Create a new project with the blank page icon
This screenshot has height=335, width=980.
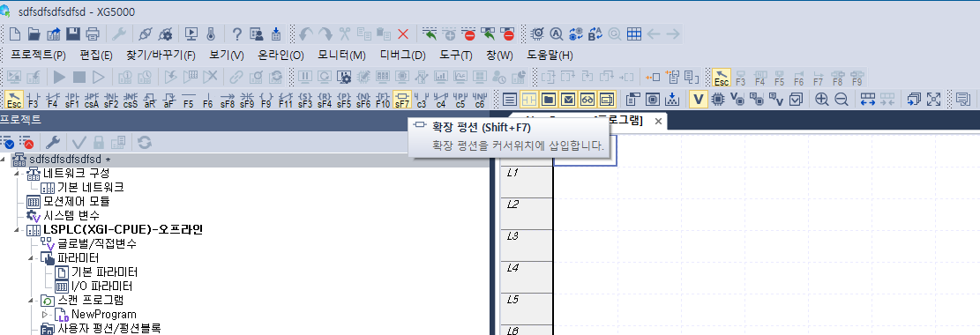pos(15,33)
